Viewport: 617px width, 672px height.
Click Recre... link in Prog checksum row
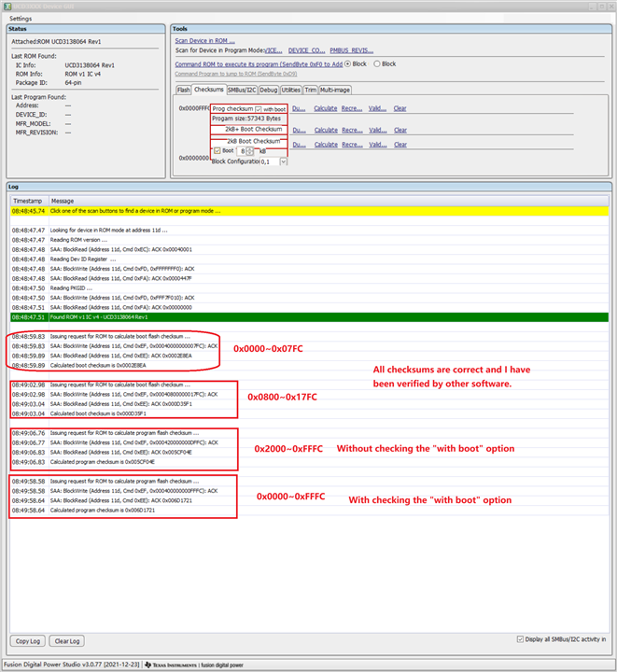352,108
